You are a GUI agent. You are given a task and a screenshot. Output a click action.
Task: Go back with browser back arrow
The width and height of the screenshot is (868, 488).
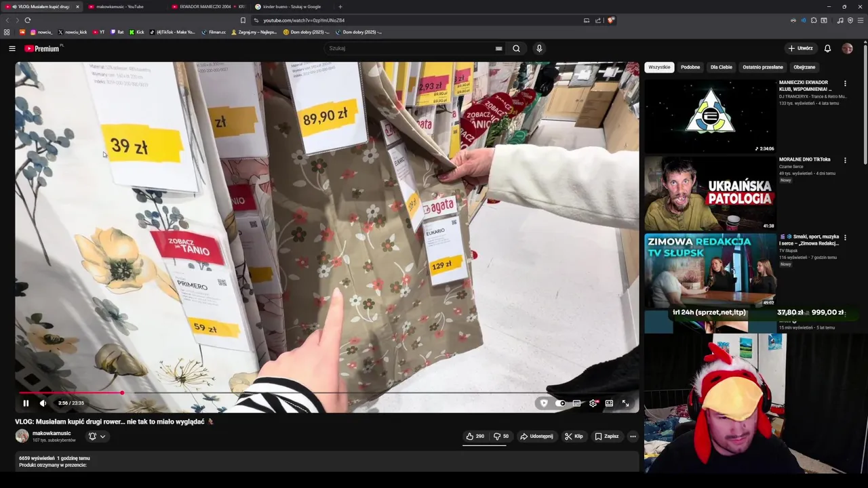coord(7,20)
